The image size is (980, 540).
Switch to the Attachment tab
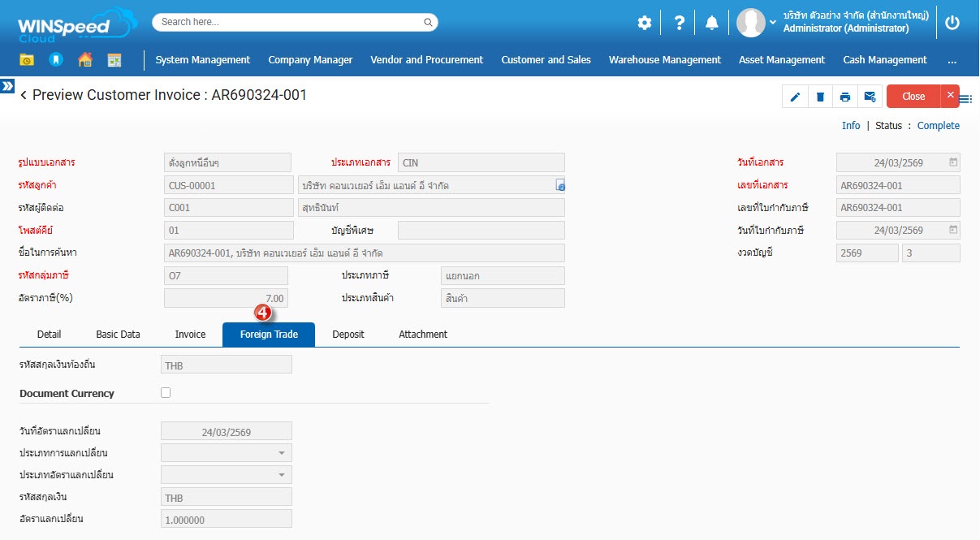coord(422,335)
